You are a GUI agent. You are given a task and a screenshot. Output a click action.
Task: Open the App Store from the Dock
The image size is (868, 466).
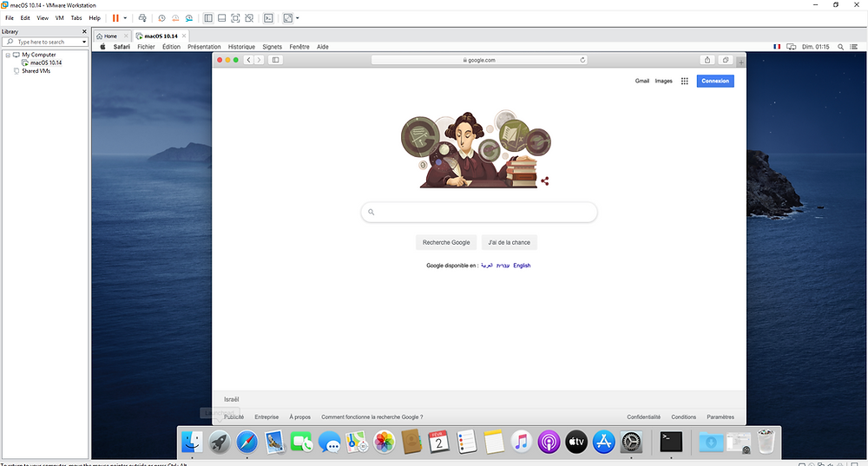(x=603, y=443)
